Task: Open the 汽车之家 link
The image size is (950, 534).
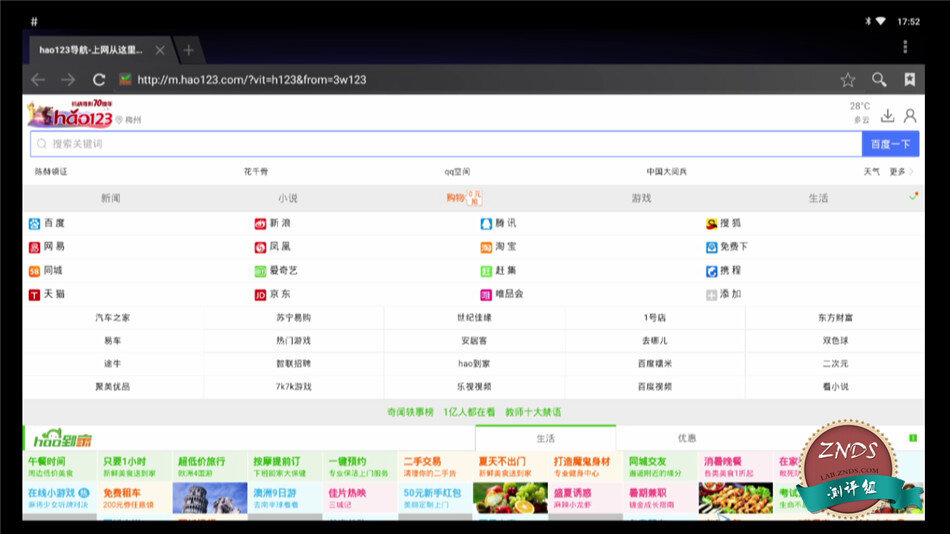Action: coord(112,318)
